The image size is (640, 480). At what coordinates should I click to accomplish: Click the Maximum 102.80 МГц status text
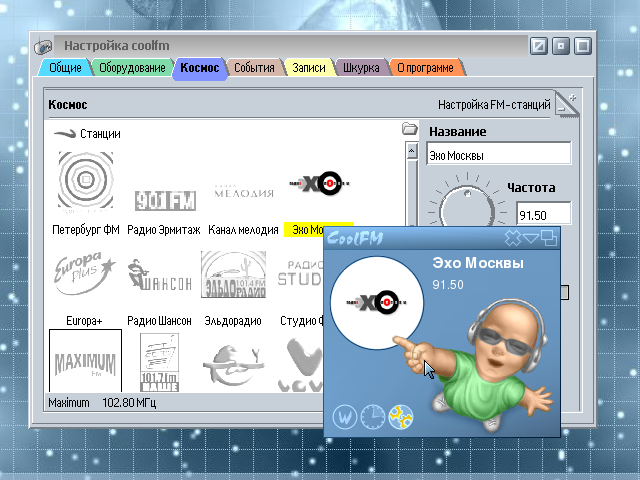102,403
